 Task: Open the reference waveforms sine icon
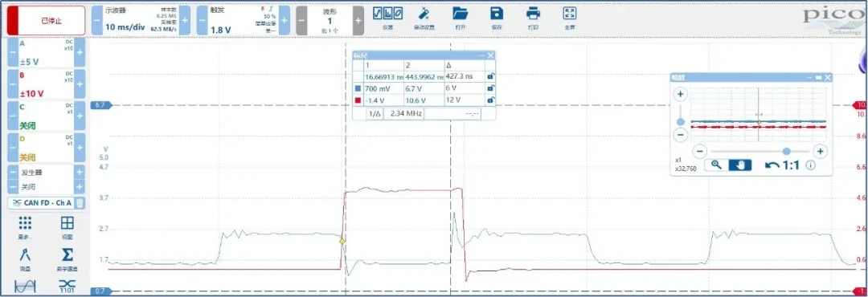[25, 287]
